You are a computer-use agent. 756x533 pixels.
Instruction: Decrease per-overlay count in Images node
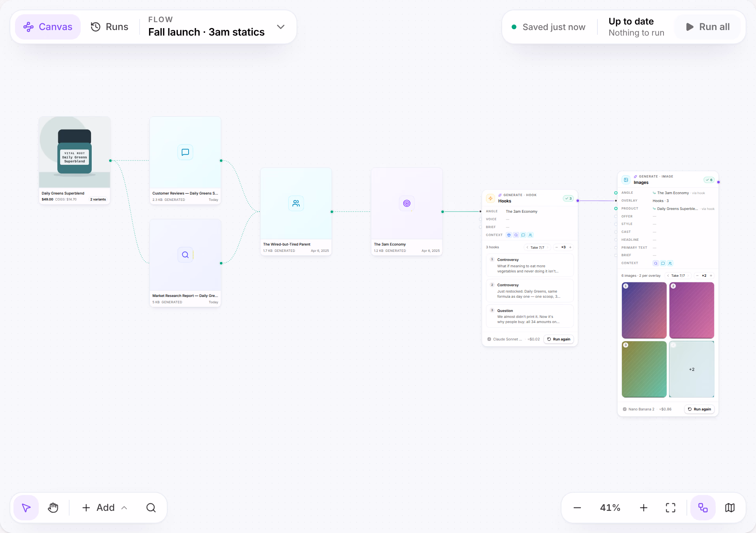[x=697, y=276]
